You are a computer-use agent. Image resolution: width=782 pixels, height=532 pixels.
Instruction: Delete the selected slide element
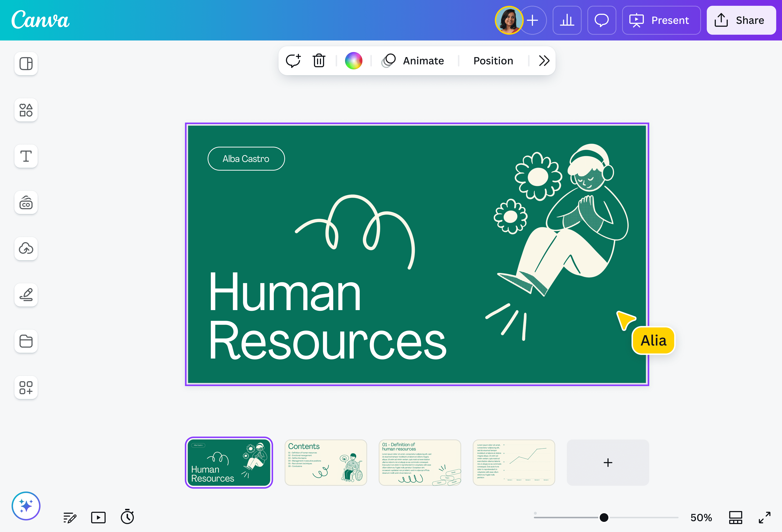(x=319, y=61)
